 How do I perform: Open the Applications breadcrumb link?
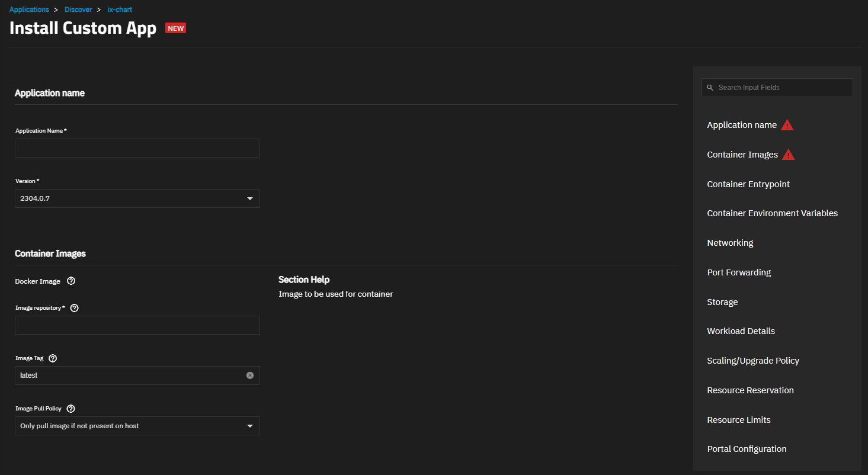click(29, 9)
